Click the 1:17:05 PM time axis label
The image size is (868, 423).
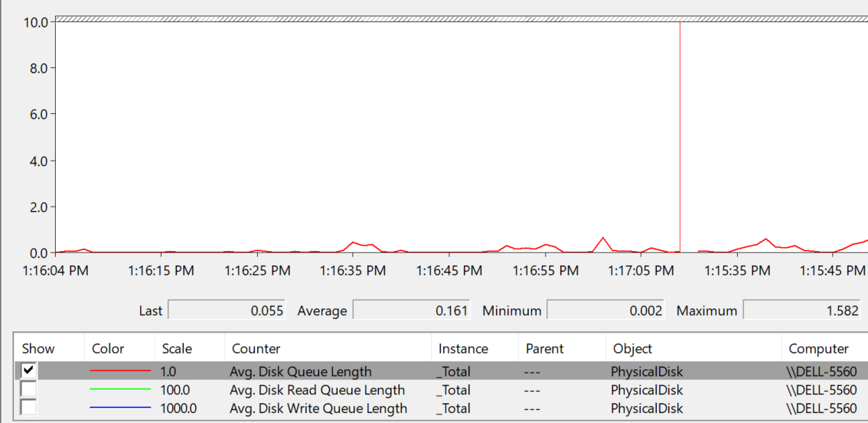tap(641, 271)
